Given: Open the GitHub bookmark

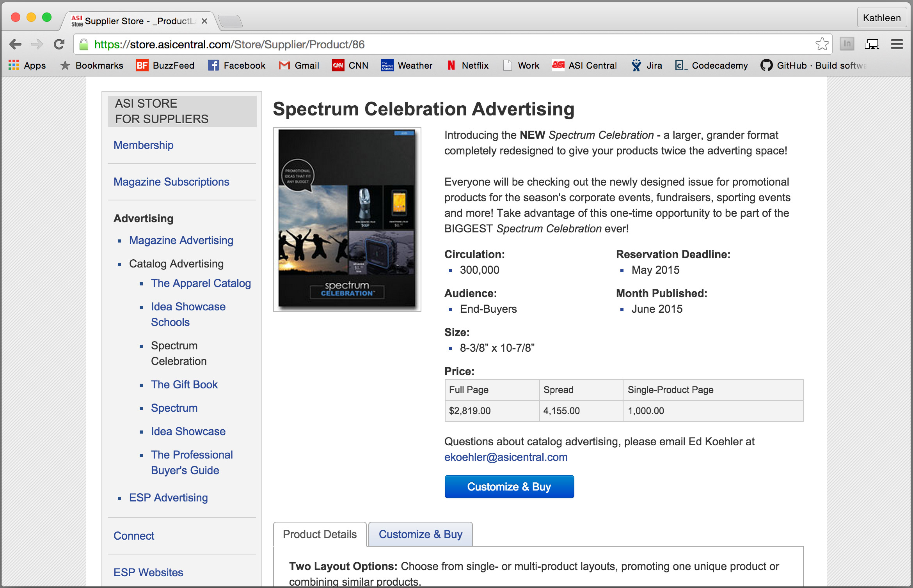Looking at the screenshot, I should 814,65.
